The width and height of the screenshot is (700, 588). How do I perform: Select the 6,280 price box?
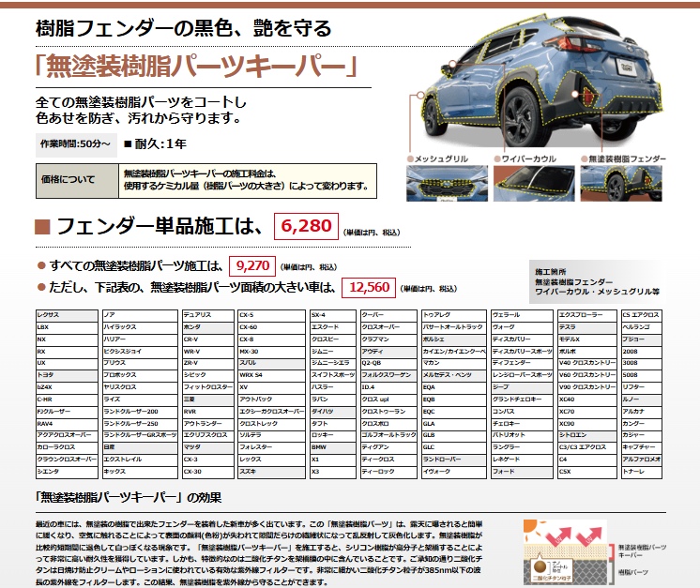(305, 226)
